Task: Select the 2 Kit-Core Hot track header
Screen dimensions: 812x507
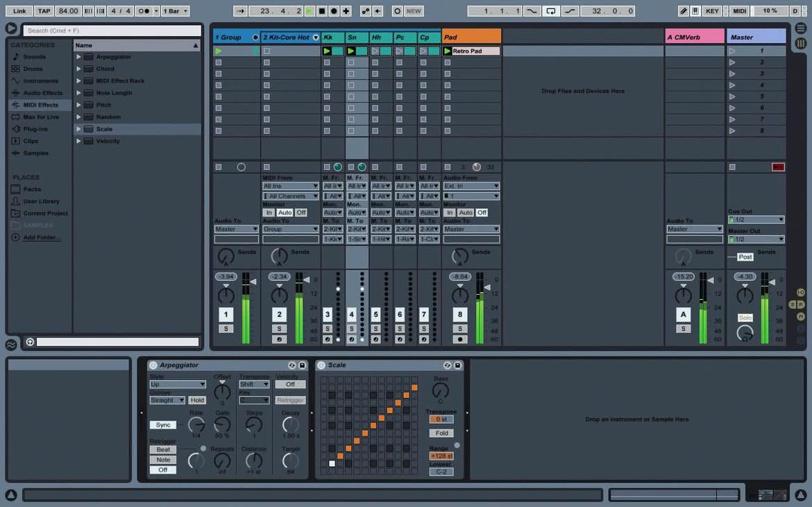Action: click(290, 37)
